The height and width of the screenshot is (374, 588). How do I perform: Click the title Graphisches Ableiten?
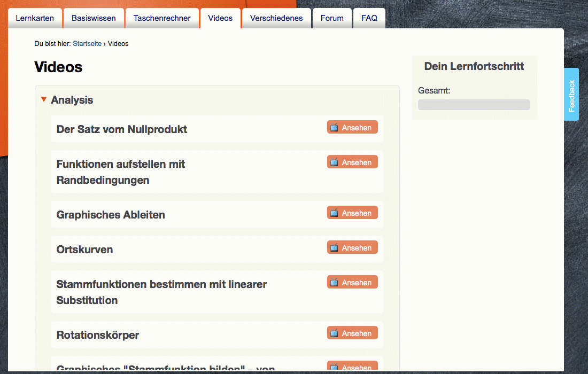coord(111,215)
